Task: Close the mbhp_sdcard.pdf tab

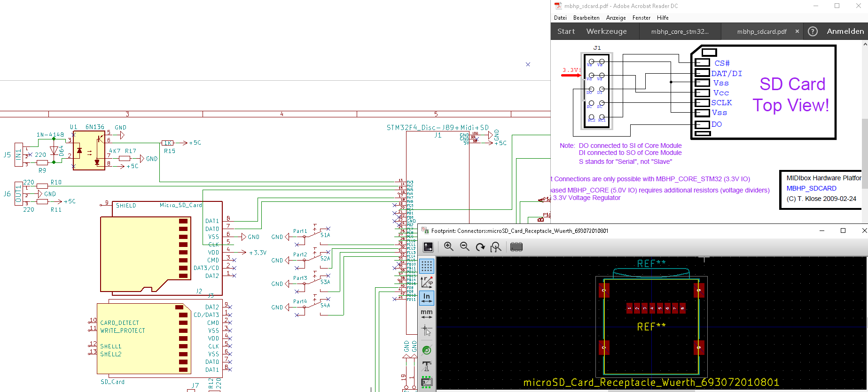Action: point(797,31)
